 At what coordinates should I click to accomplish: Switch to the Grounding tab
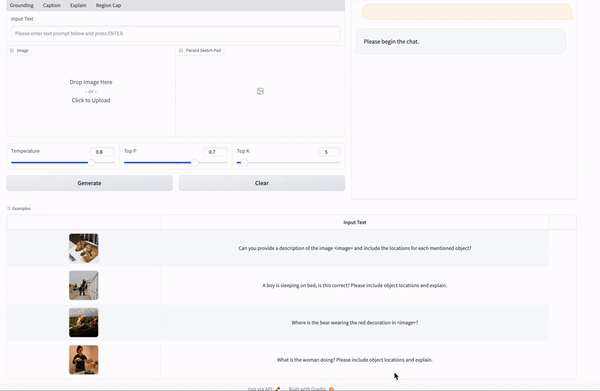click(x=21, y=5)
